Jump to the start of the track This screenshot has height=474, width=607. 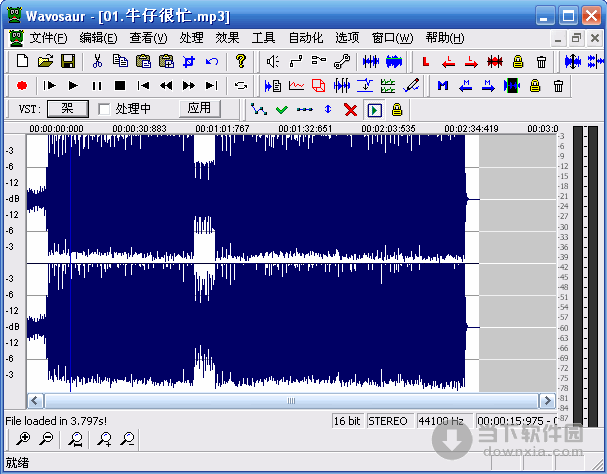(143, 85)
